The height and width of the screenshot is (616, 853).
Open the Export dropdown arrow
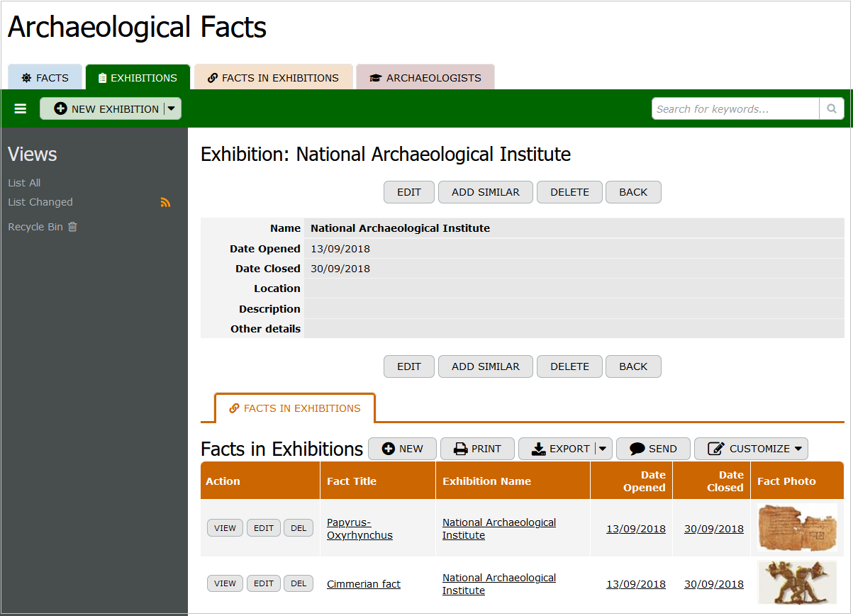602,449
